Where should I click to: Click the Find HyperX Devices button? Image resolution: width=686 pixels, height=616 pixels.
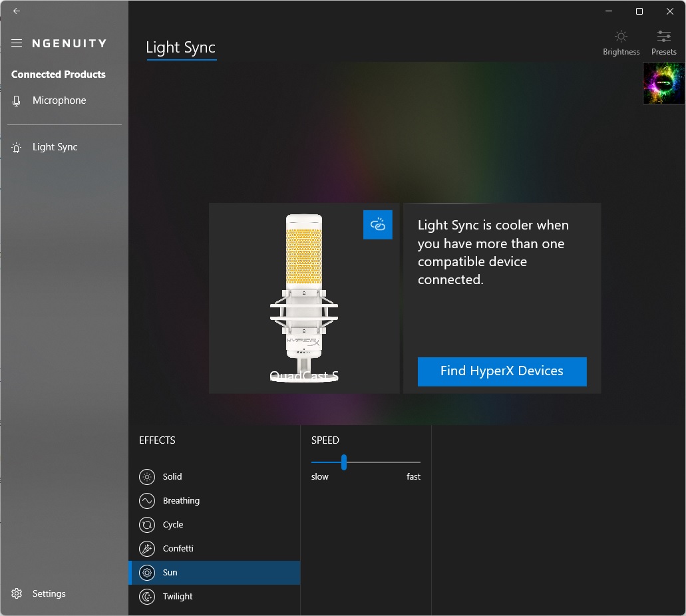tap(502, 371)
